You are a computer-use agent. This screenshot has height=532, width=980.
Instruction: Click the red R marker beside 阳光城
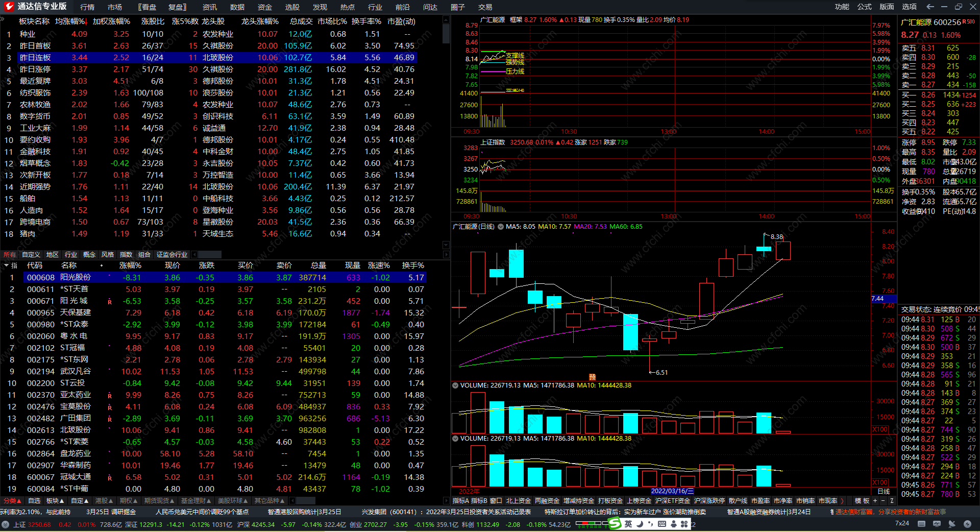coord(110,302)
